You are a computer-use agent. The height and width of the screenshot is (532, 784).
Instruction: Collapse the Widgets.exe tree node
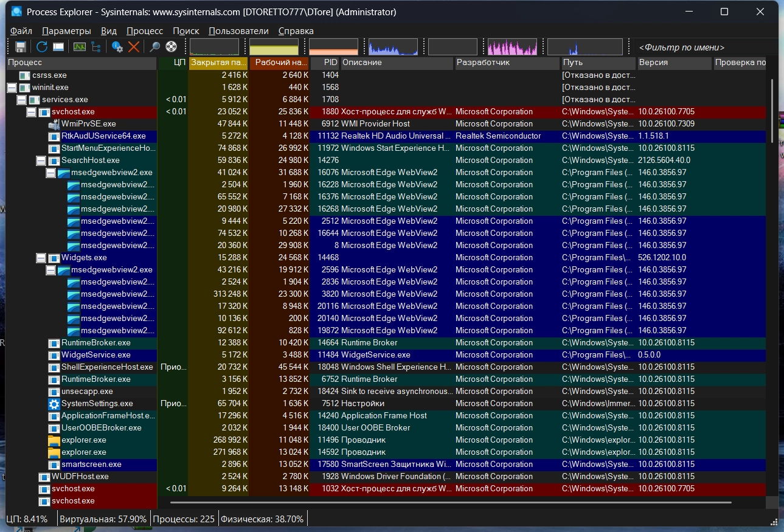click(x=41, y=258)
